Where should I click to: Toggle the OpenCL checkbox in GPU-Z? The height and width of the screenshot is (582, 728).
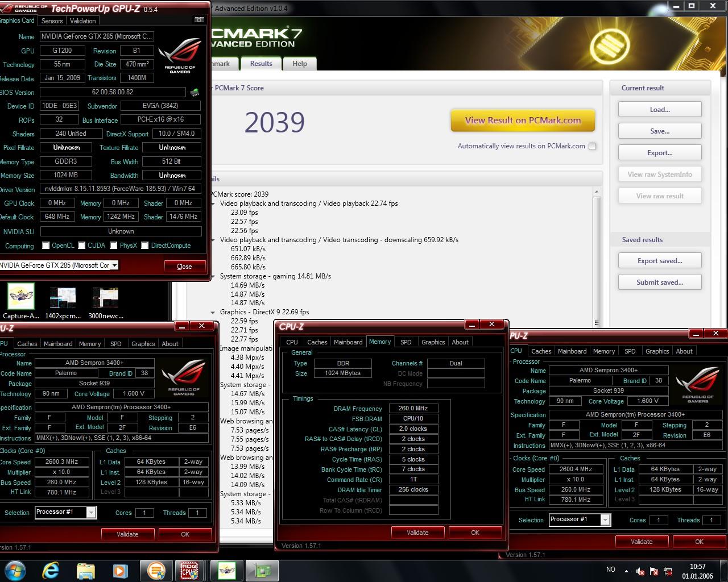pyautogui.click(x=46, y=246)
